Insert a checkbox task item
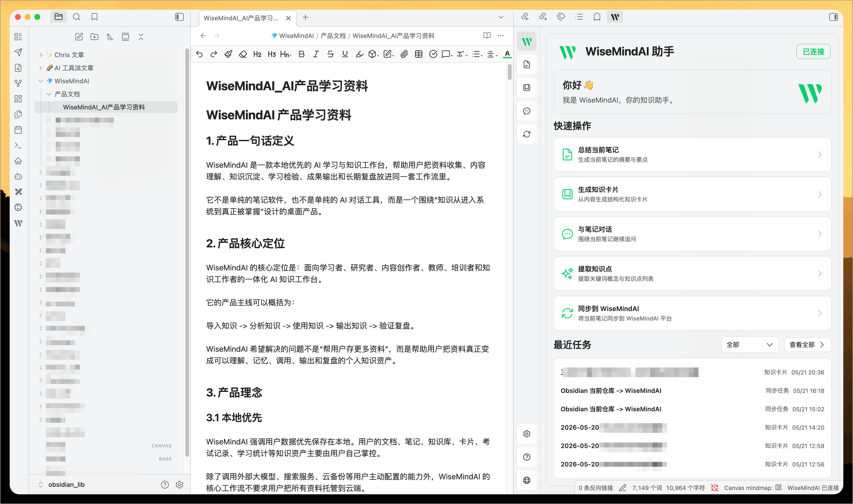The image size is (853, 504). [x=433, y=54]
